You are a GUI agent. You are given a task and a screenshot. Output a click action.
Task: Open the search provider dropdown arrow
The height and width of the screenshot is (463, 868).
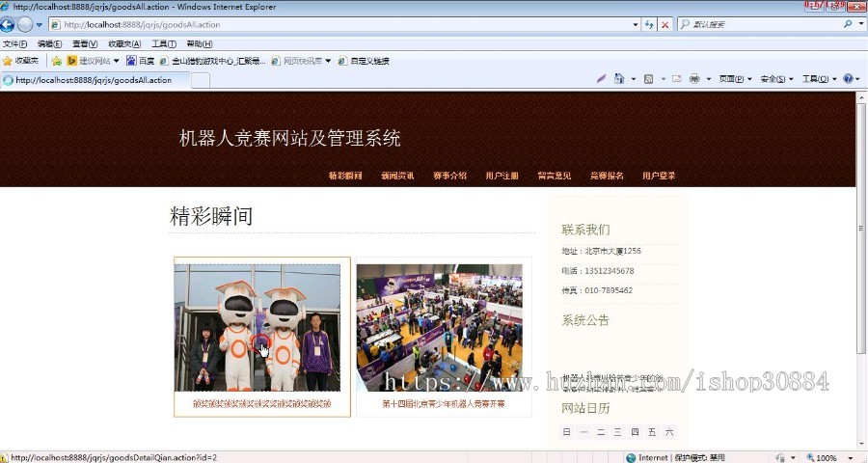(x=861, y=24)
